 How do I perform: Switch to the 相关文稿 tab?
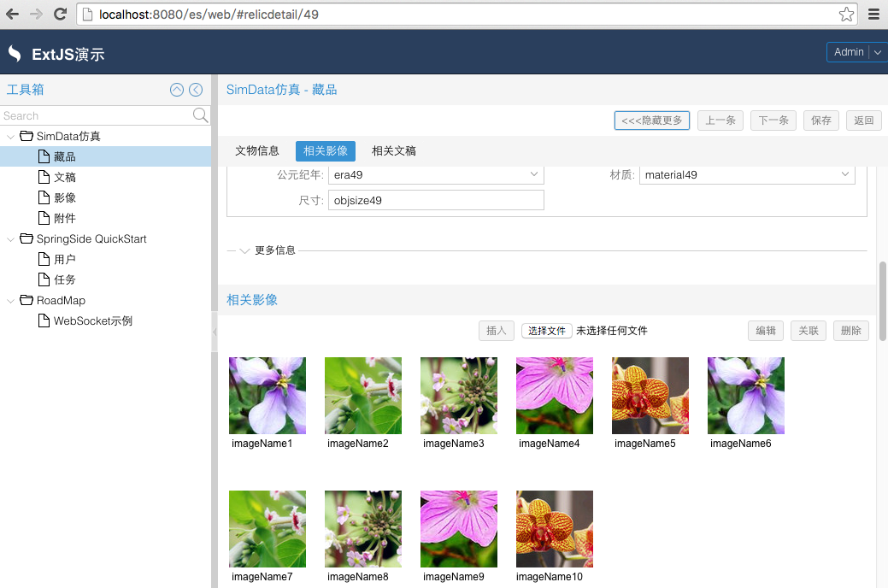pos(394,150)
